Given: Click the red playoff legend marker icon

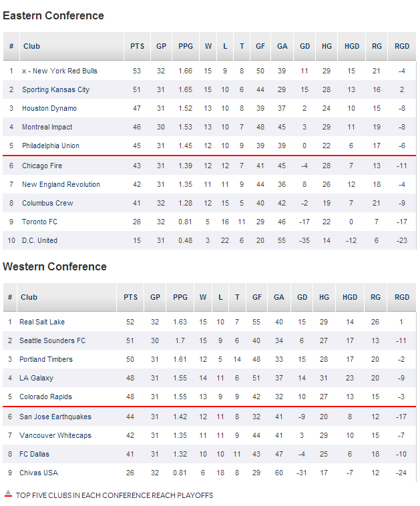Looking at the screenshot, I should pyautogui.click(x=8, y=494).
